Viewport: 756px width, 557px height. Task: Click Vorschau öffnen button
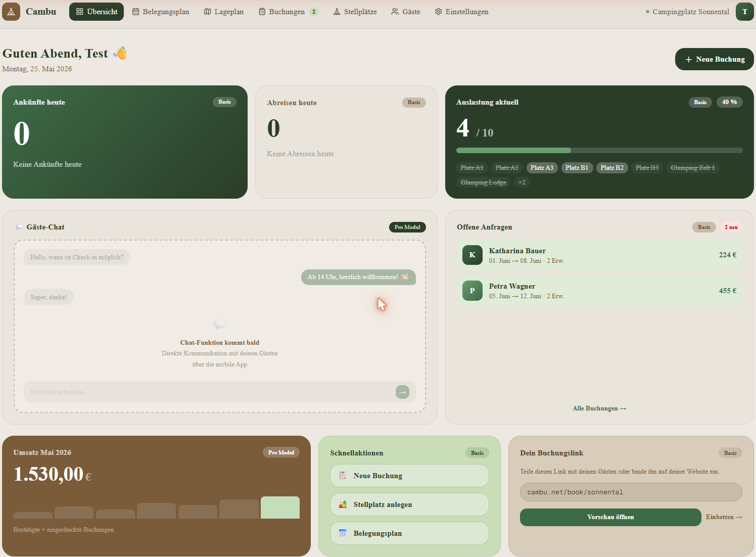pos(610,517)
